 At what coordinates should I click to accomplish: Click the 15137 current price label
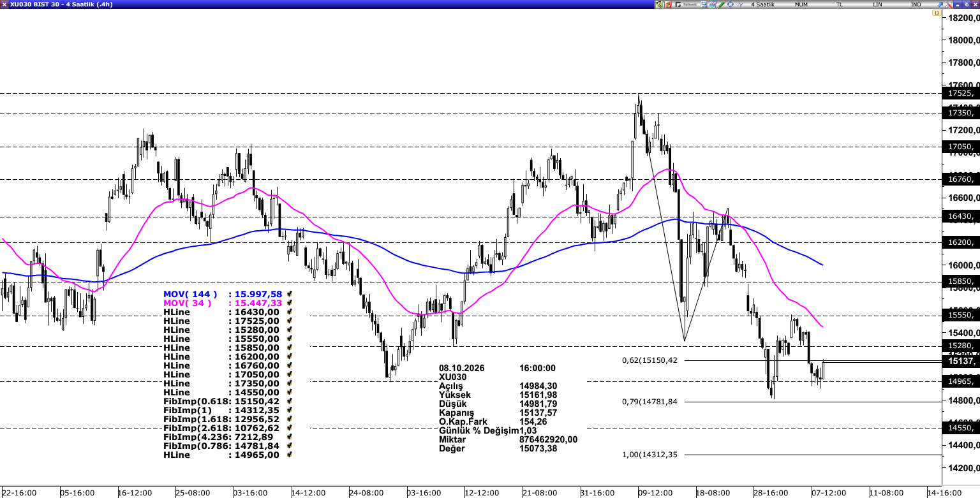961,361
